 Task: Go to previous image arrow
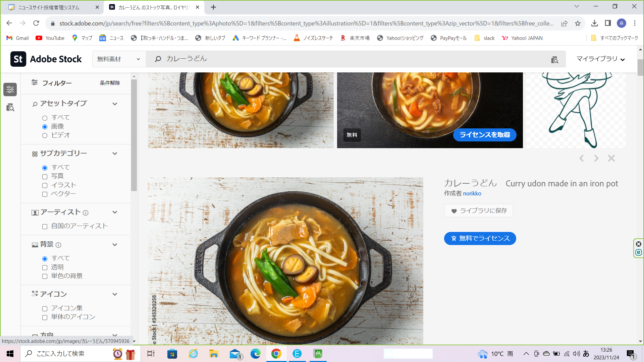click(581, 158)
